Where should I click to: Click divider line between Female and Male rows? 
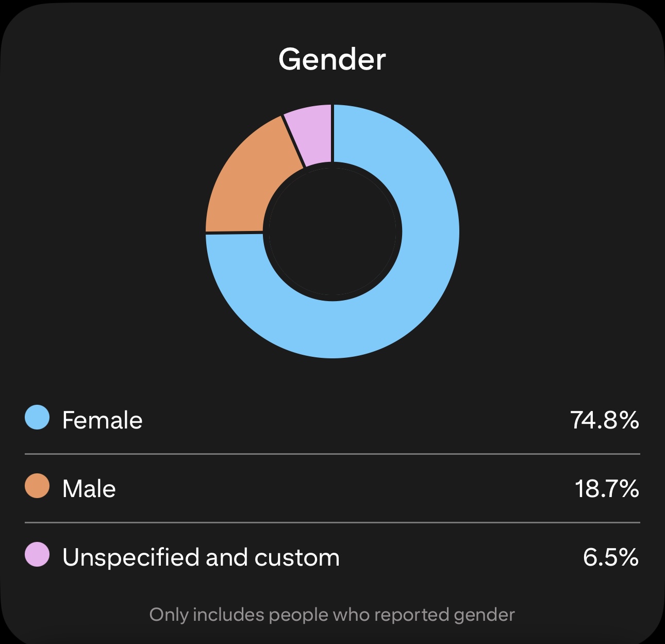coord(332,454)
